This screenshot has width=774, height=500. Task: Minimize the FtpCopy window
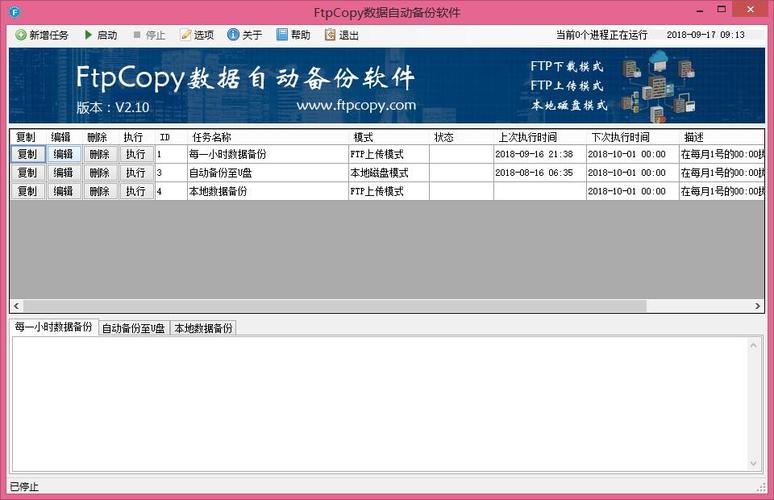click(700, 10)
